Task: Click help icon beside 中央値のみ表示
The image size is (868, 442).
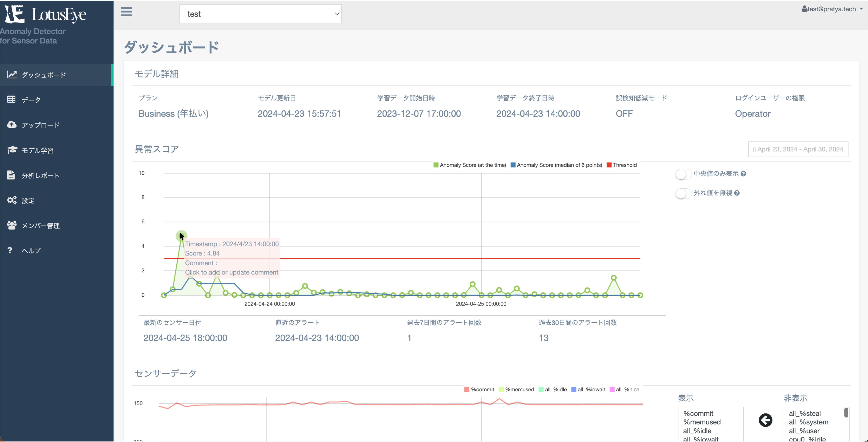Action: [x=743, y=174]
